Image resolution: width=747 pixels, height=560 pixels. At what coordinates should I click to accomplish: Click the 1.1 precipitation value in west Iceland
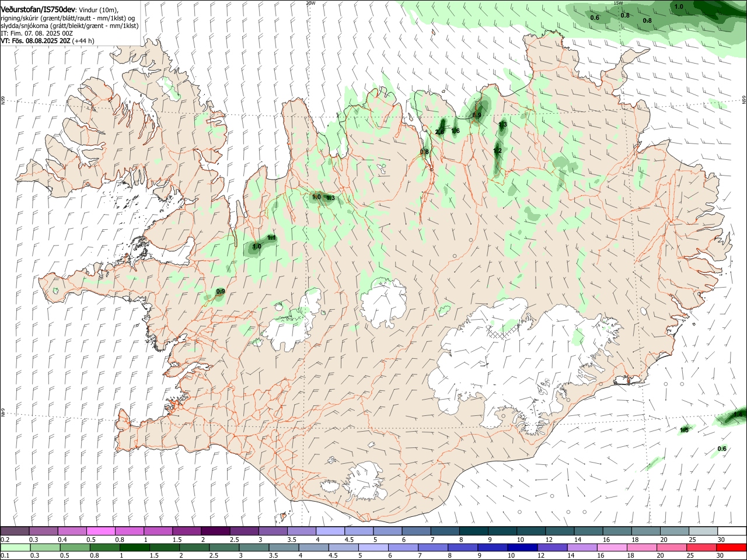pos(271,238)
